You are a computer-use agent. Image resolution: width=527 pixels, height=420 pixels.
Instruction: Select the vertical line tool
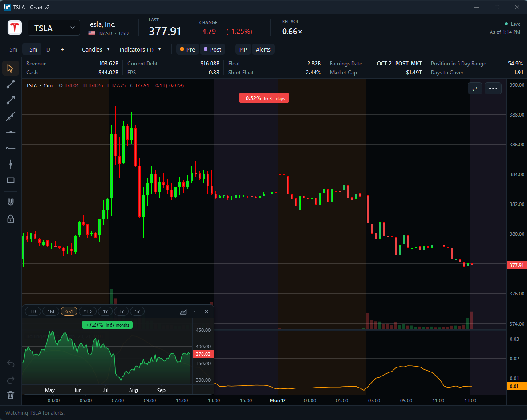tap(10, 164)
